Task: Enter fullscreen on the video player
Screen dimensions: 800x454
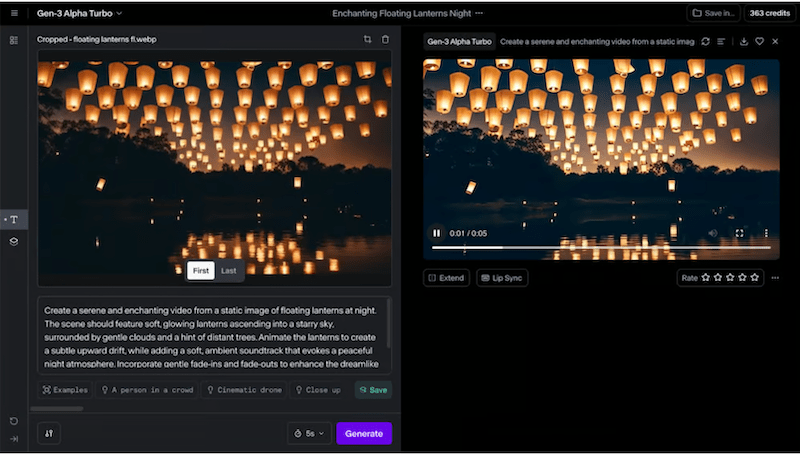Action: [x=739, y=233]
